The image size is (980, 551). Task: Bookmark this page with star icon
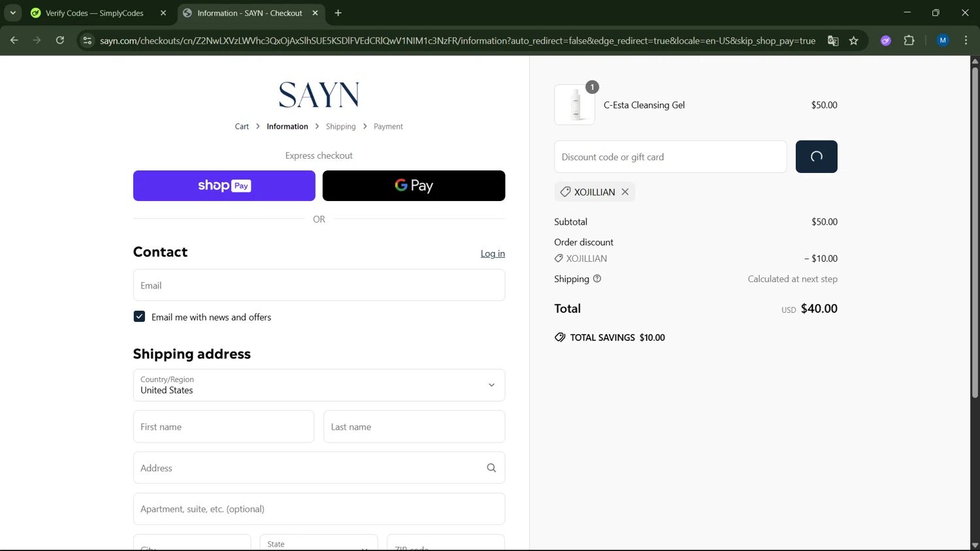854,40
